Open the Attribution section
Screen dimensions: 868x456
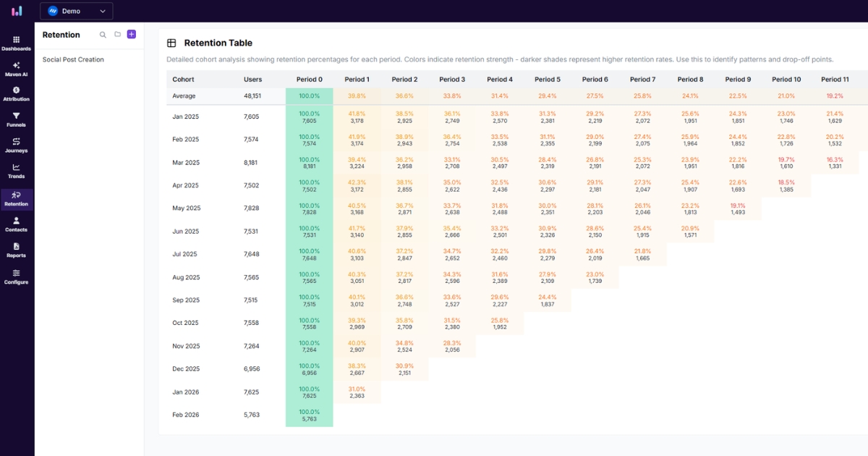coord(16,94)
